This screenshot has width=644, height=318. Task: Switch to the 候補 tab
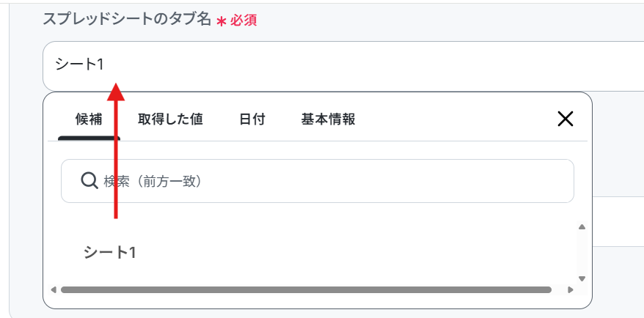coord(89,119)
